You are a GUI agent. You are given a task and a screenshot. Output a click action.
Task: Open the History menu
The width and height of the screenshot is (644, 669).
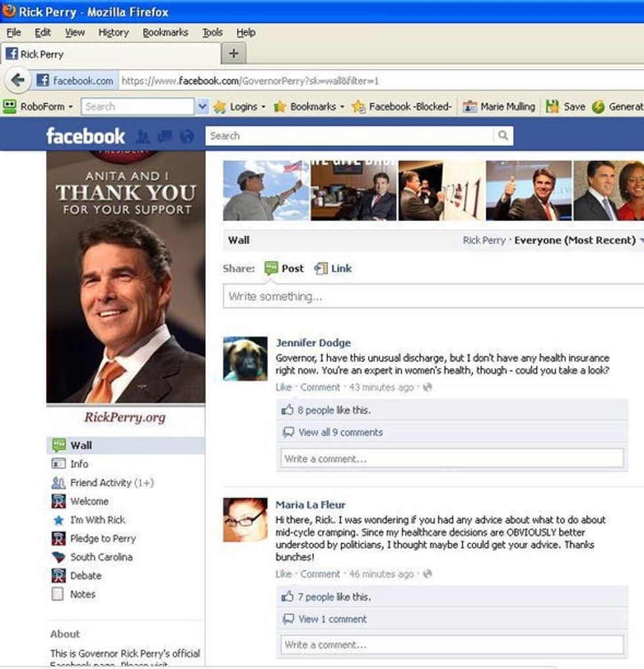[x=113, y=32]
